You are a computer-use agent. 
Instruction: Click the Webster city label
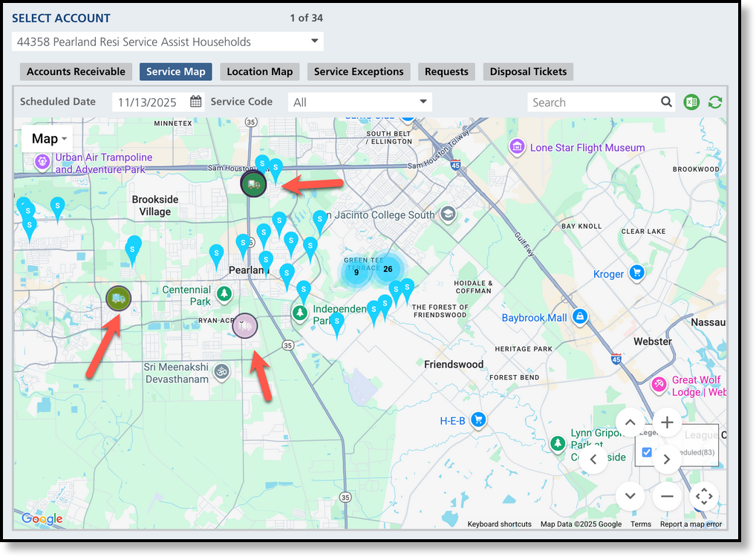coord(653,342)
